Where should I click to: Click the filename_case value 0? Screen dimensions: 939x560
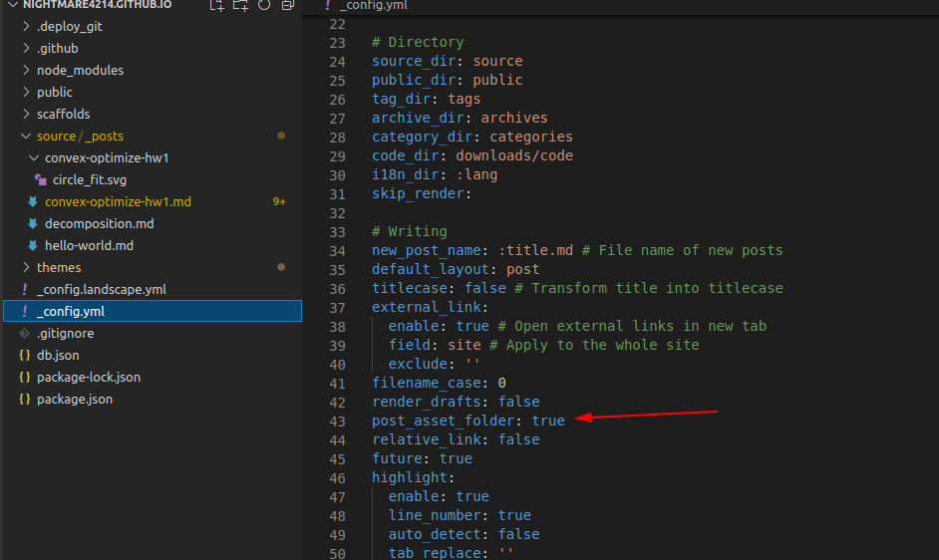(x=501, y=383)
